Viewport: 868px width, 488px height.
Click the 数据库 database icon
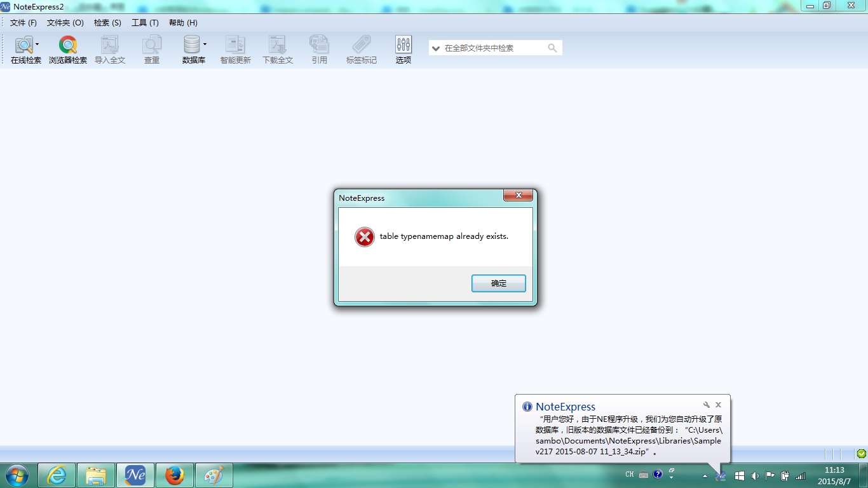pyautogui.click(x=192, y=45)
